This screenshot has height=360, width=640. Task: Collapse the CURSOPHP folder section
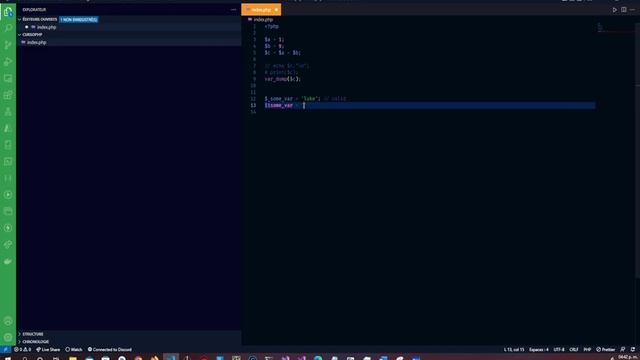coord(31,35)
